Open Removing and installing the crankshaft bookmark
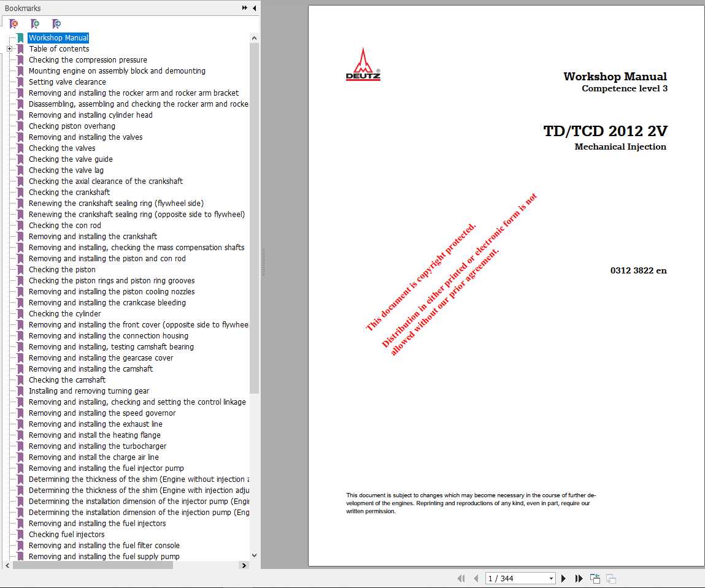 [93, 236]
